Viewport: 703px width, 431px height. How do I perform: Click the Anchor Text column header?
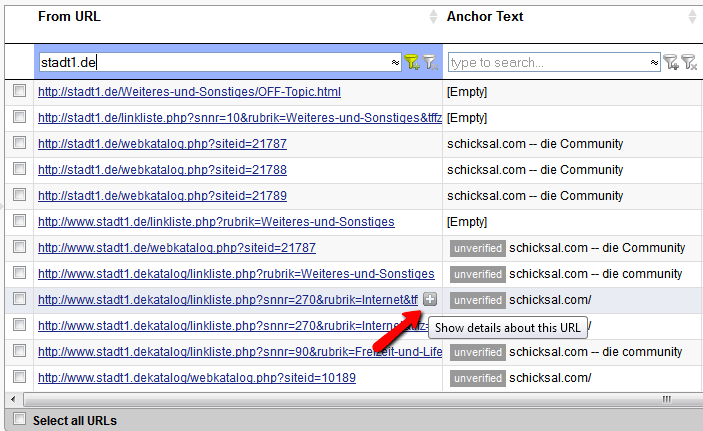485,17
